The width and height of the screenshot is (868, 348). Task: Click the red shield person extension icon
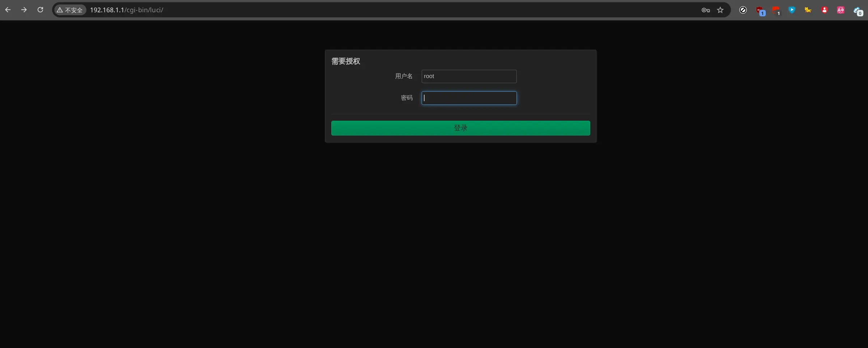824,10
